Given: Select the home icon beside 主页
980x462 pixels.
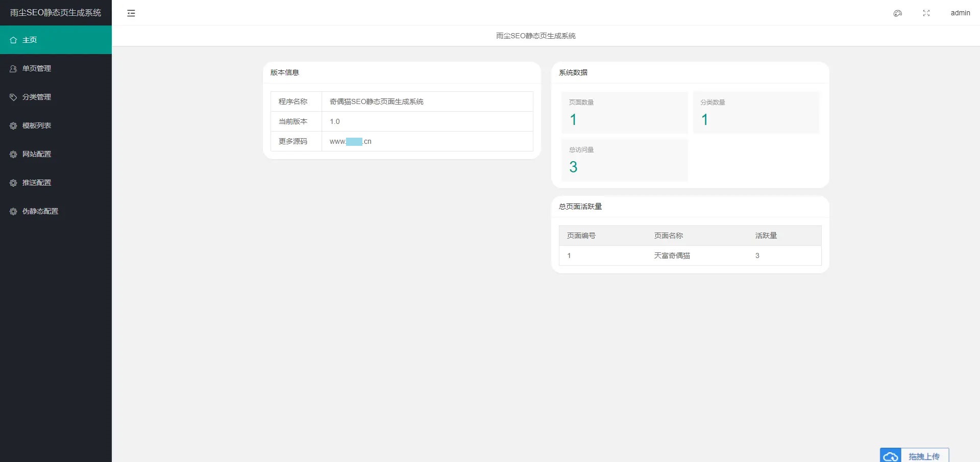Looking at the screenshot, I should tap(13, 40).
